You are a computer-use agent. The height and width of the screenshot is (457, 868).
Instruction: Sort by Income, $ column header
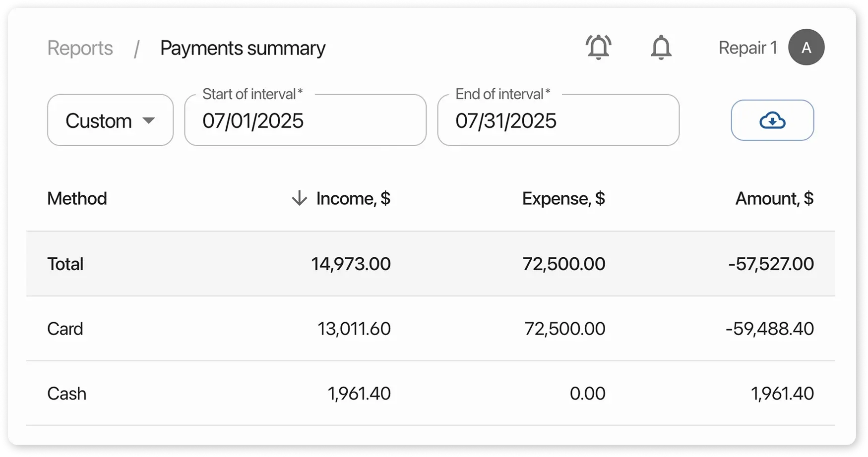(x=353, y=198)
